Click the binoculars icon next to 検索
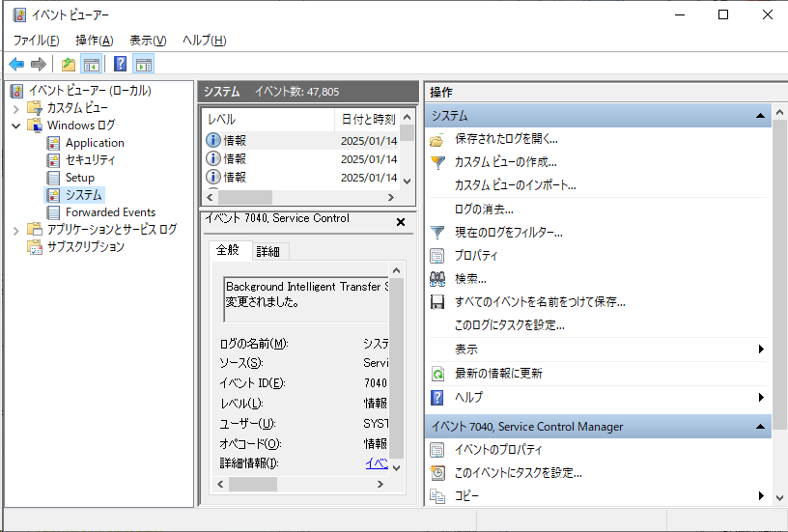 point(437,279)
